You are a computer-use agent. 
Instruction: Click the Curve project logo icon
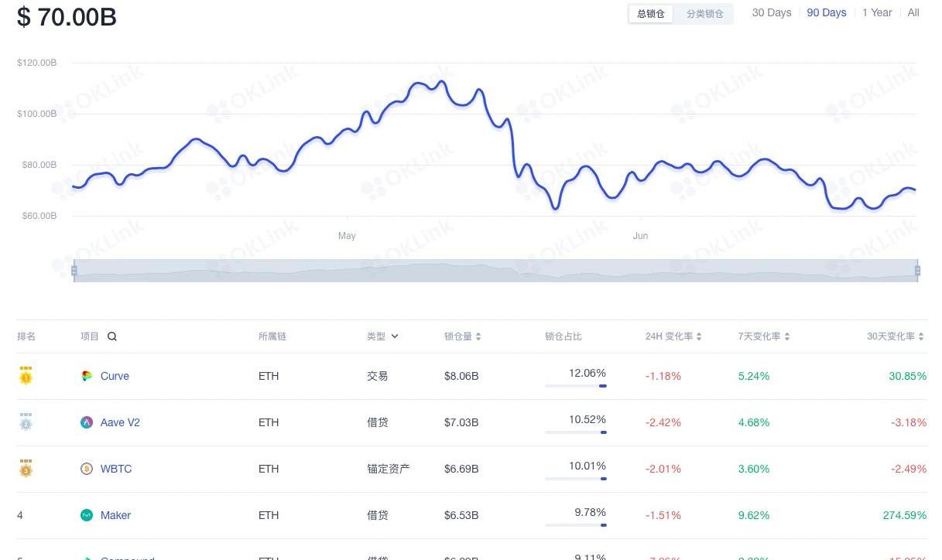pyautogui.click(x=87, y=376)
